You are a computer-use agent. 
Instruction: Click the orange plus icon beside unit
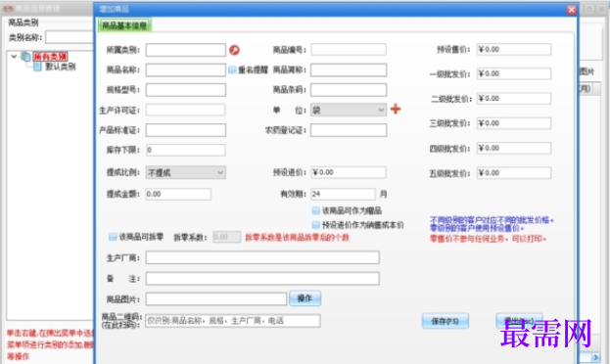tap(396, 110)
